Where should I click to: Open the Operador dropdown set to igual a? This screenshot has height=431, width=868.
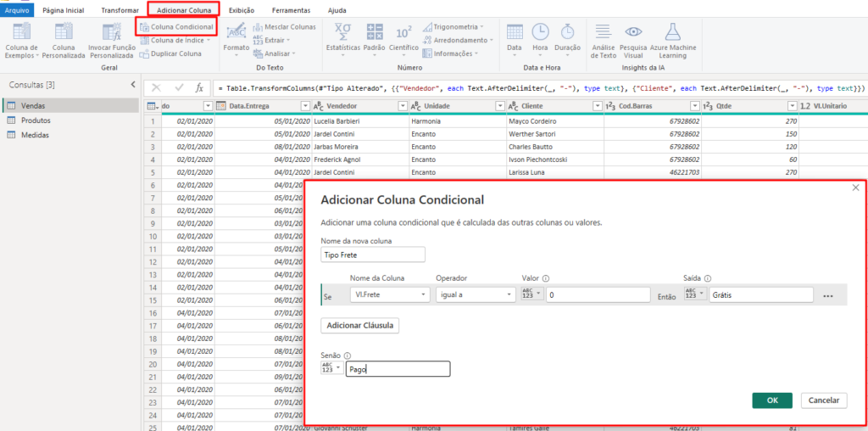click(x=475, y=294)
